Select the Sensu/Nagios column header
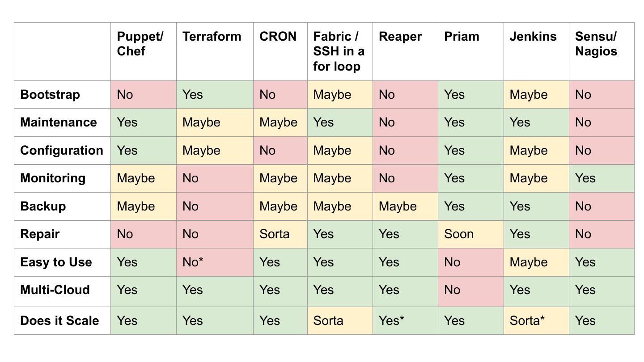Viewport: 644px width, 362px height. (596, 44)
